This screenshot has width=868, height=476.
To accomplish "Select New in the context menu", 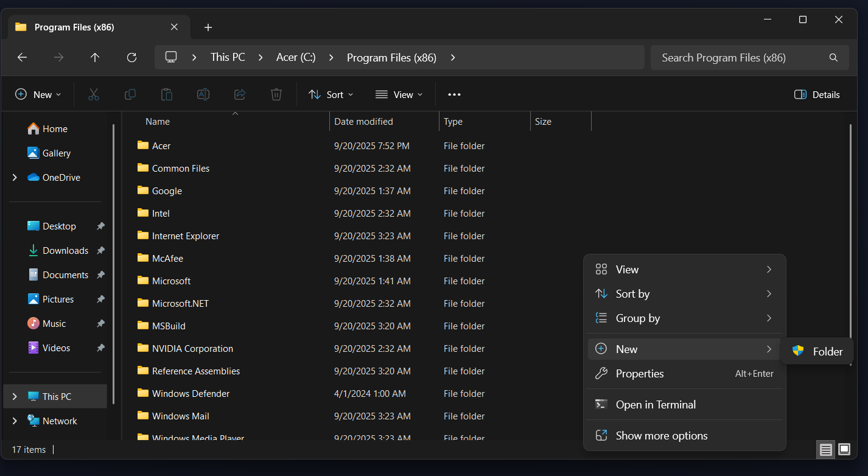I will point(685,349).
